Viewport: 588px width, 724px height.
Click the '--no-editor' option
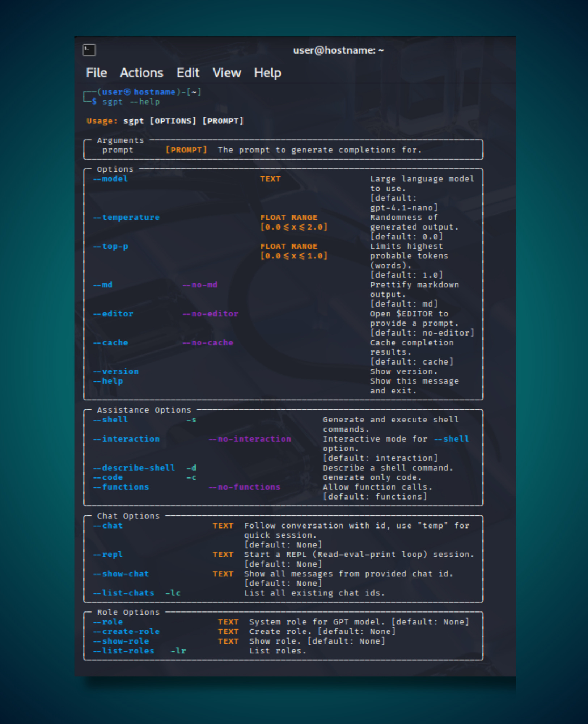click(211, 314)
